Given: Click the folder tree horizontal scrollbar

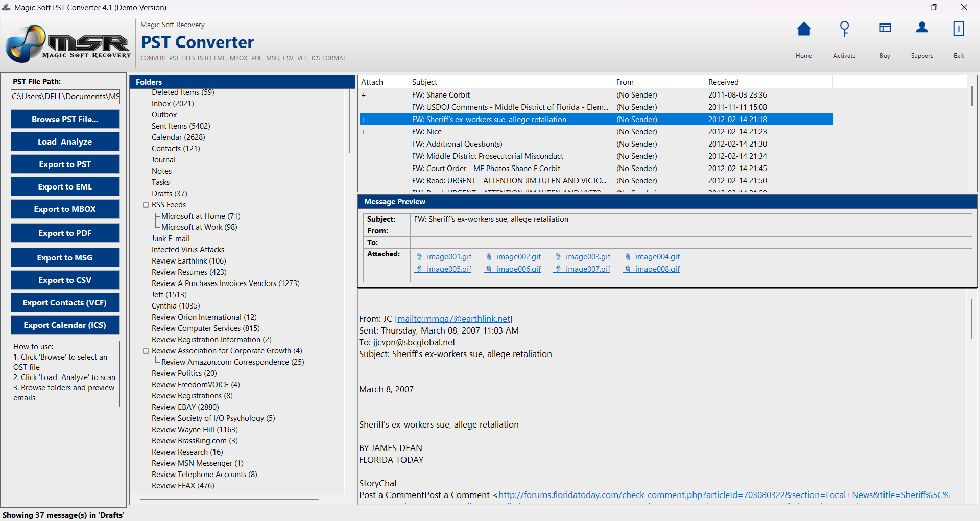Looking at the screenshot, I should 230,499.
